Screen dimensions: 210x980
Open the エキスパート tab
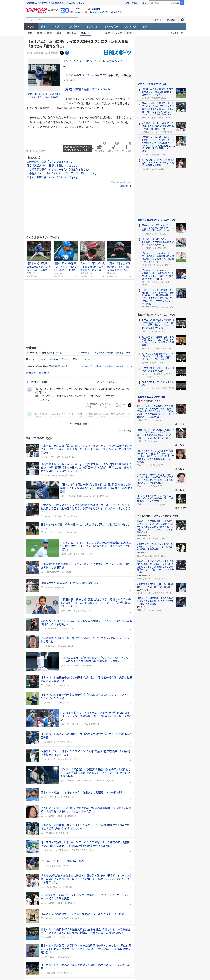tap(72, 27)
